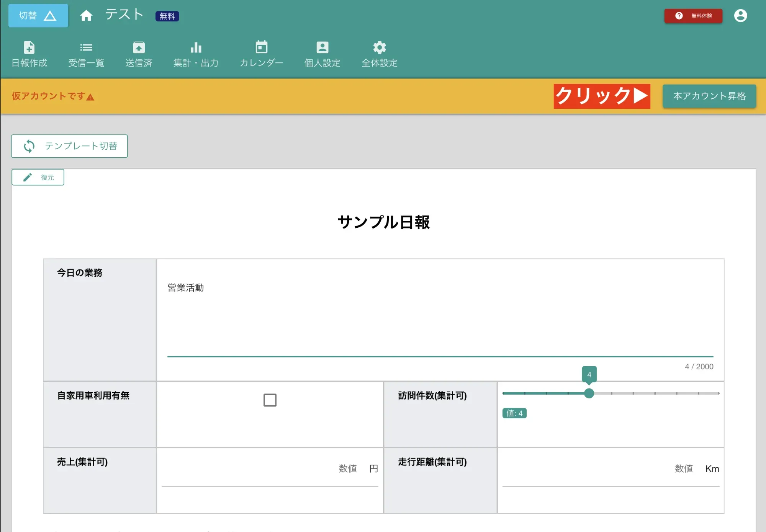The width and height of the screenshot is (766, 532).
Task: Open the カレンダー calendar icon
Action: click(x=262, y=54)
